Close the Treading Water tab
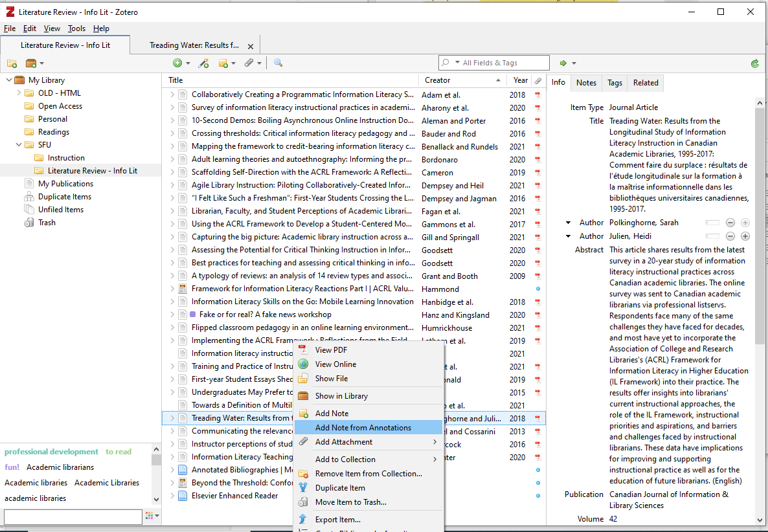The height and width of the screenshot is (532, 768). (251, 47)
